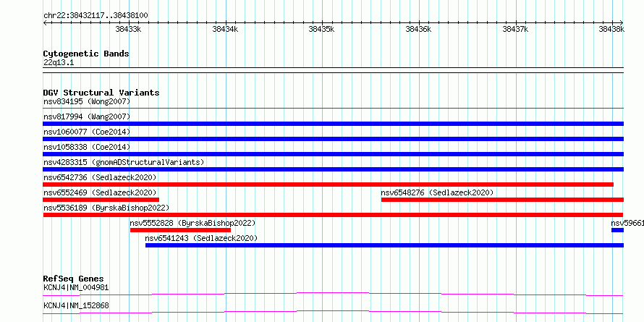644x322 pixels.
Task: Select the 22q13.1 band label
Action: 59,63
